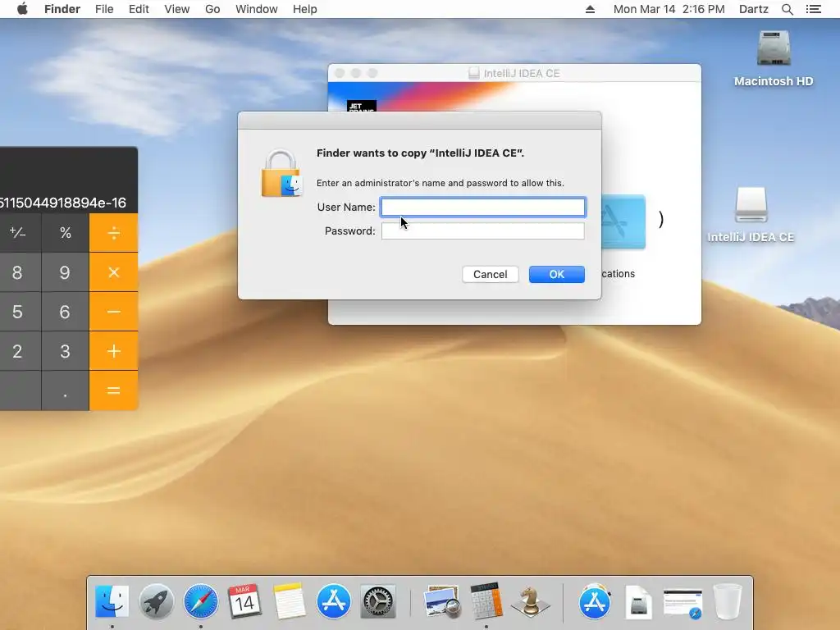The width and height of the screenshot is (840, 630).
Task: Click calculator 8 key
Action: pos(18,272)
